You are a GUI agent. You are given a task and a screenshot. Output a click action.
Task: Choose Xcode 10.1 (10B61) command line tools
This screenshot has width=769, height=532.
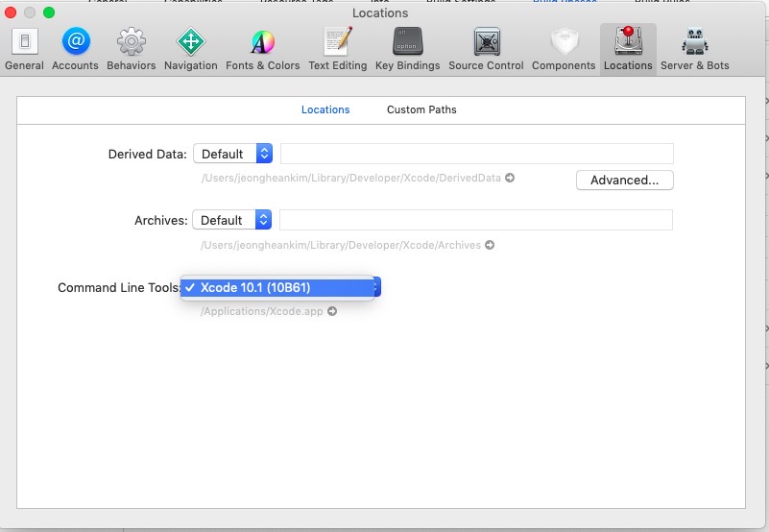(277, 287)
